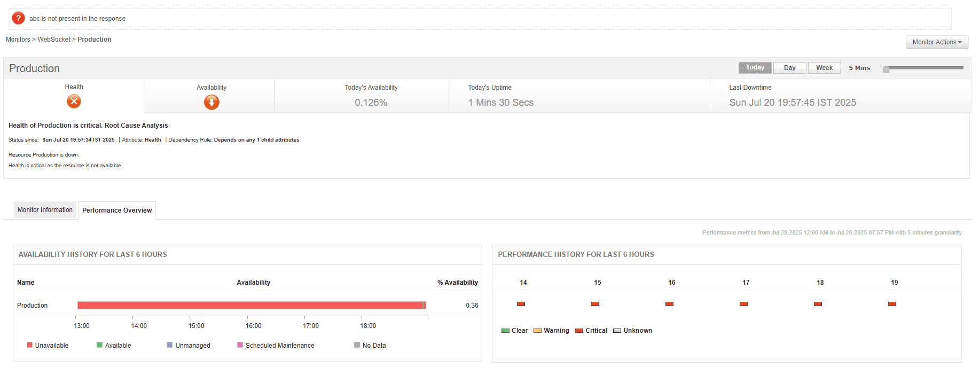980x375 pixels.
Task: Open the WebSocket breadcrumb link
Action: pyautogui.click(x=54, y=40)
